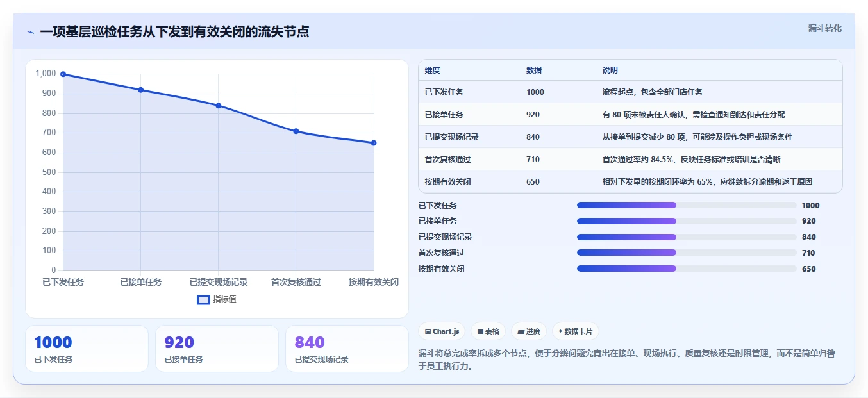The image size is (868, 398).
Task: Click the 650 value beside the progress bar
Action: [808, 269]
